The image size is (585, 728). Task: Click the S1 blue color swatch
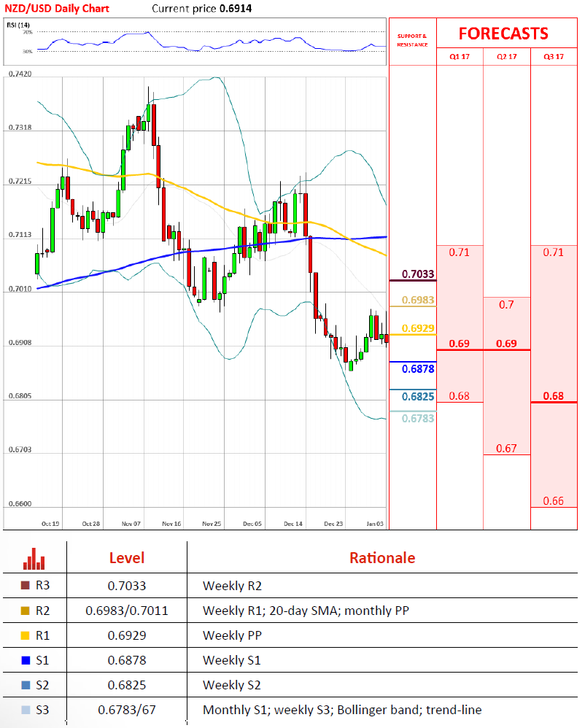click(26, 660)
